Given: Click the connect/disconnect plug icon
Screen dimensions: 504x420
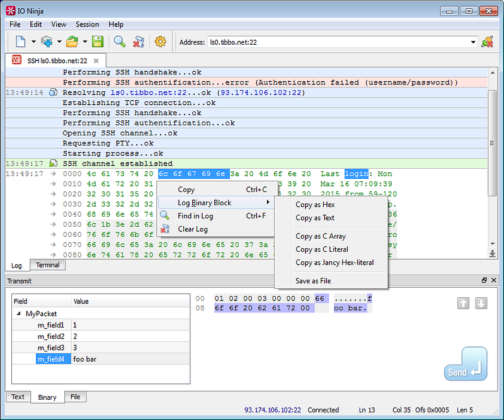Looking at the screenshot, I should pos(487,42).
